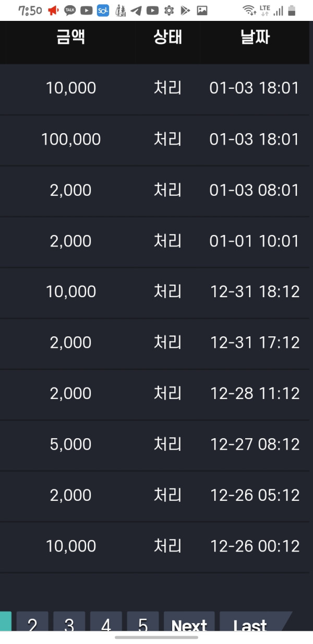Image resolution: width=313 pixels, height=644 pixels.
Task: Open page 4 of the list
Action: pos(106,623)
